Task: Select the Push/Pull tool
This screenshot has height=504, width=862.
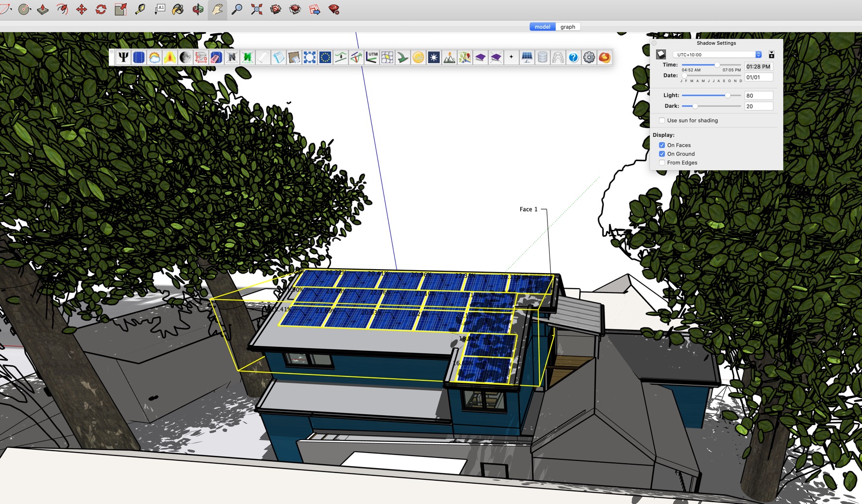Action: 43,9
